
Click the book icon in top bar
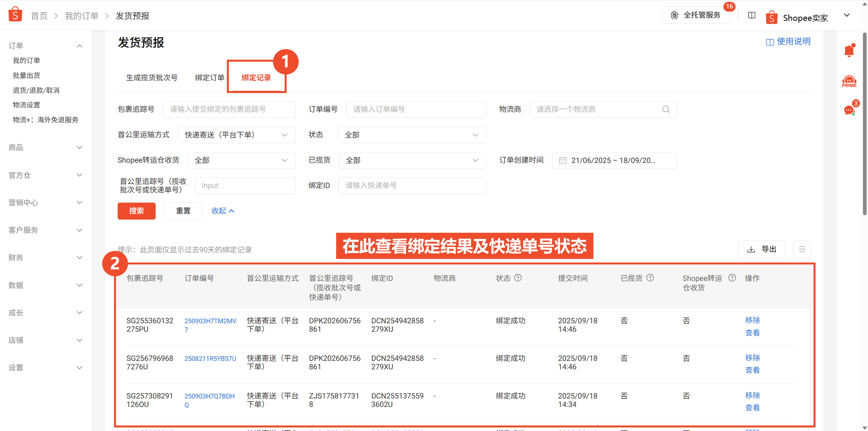pos(751,16)
